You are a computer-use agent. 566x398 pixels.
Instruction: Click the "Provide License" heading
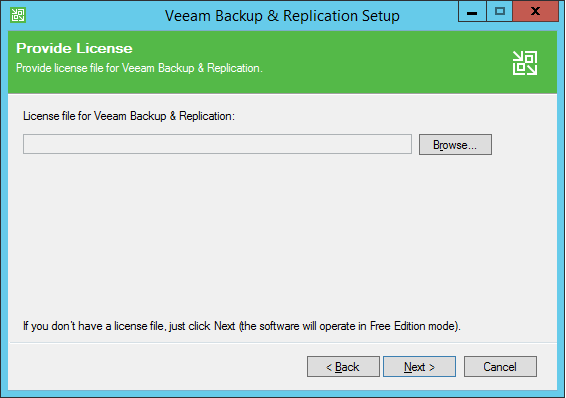74,48
